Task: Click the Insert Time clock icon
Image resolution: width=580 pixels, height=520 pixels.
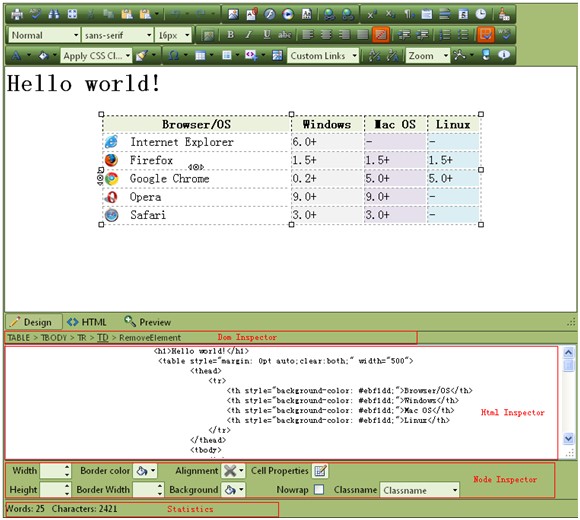Action: (x=481, y=14)
